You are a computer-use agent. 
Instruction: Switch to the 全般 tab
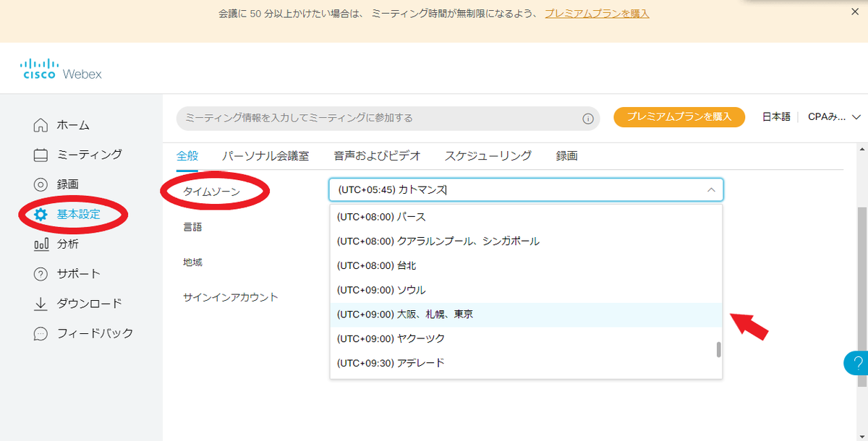click(x=187, y=155)
